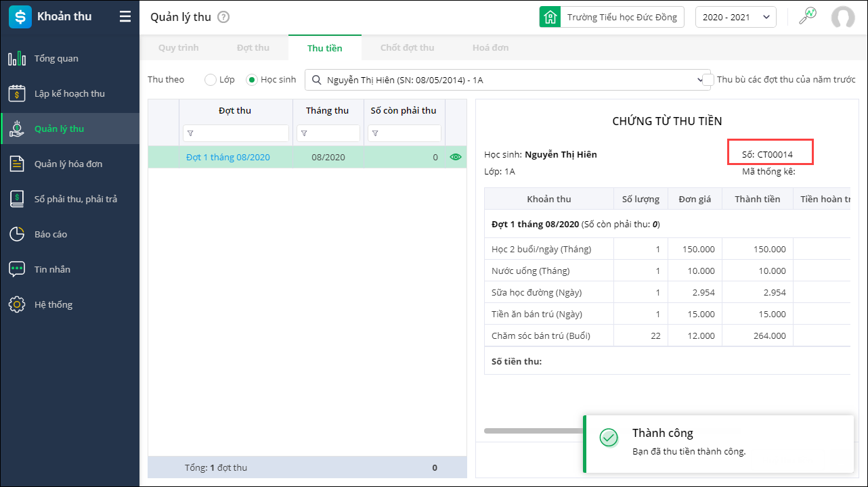This screenshot has width=868, height=487.
Task: Click the search analytics icon in header
Action: coord(807,17)
